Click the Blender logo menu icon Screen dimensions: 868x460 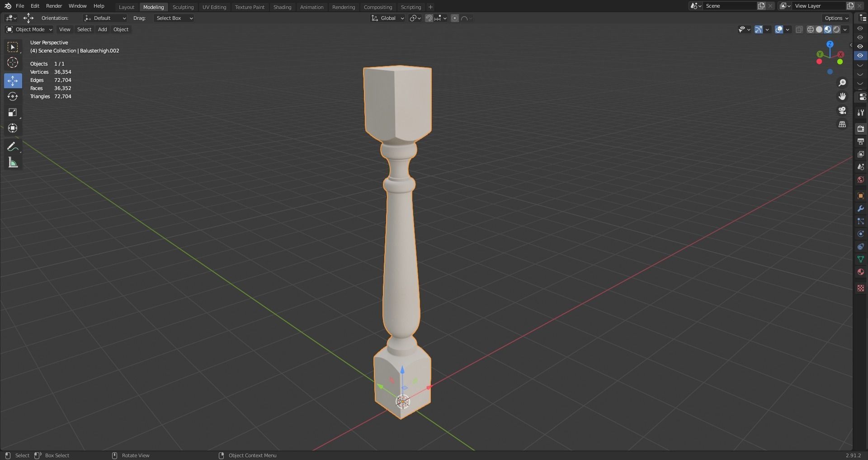click(8, 6)
